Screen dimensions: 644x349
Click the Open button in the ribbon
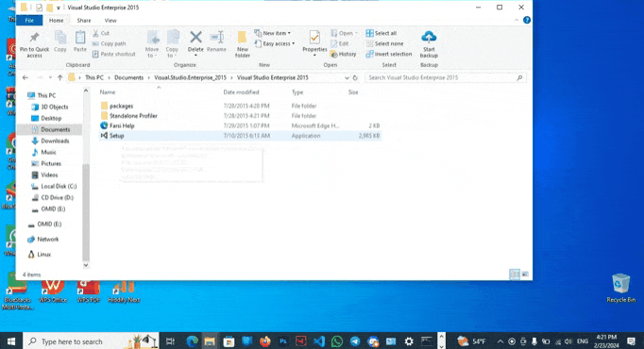[344, 33]
